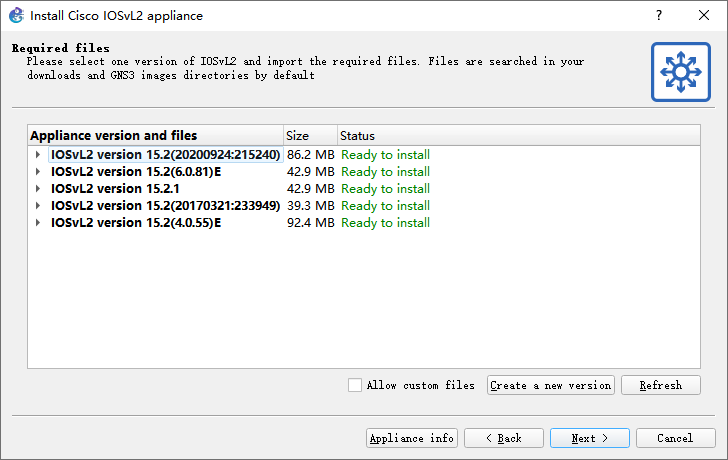This screenshot has width=728, height=460.
Task: Select IOSvL2 version 15.2(6.0.81)E
Action: tap(136, 172)
